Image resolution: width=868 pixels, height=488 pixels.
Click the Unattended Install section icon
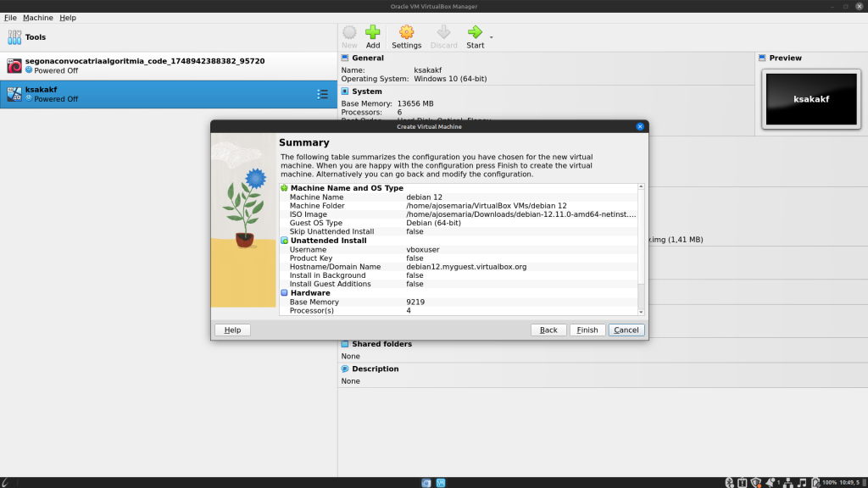[x=284, y=241]
